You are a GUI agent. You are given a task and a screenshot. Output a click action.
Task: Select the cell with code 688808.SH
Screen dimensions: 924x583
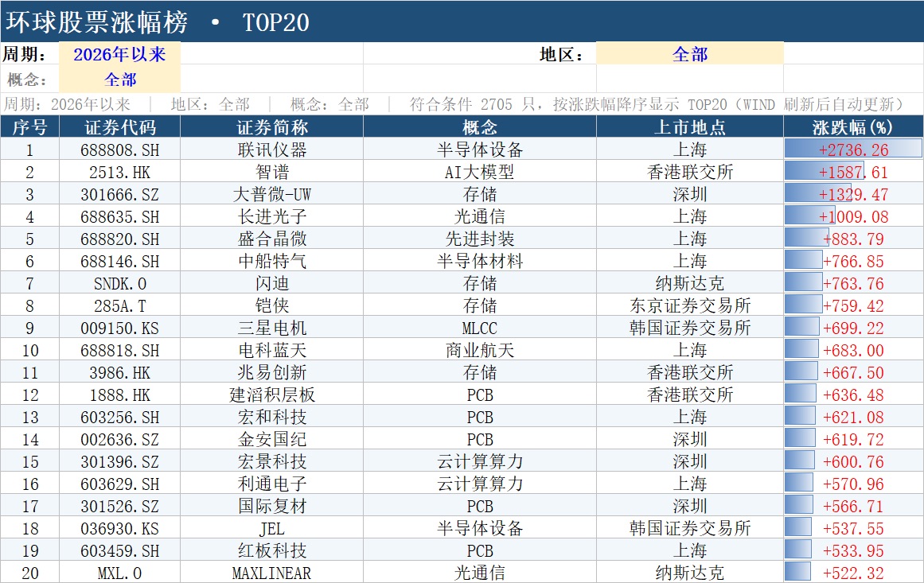point(119,149)
